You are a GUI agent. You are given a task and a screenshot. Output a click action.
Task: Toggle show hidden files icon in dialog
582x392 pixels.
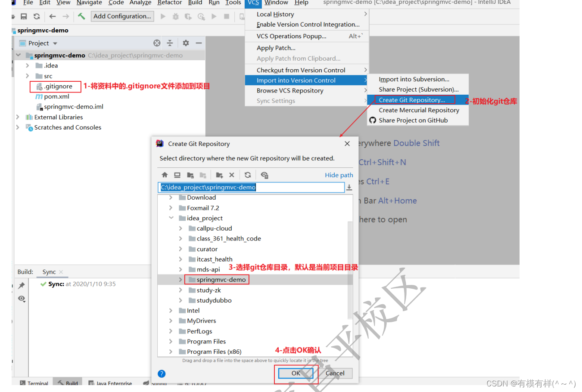[265, 175]
